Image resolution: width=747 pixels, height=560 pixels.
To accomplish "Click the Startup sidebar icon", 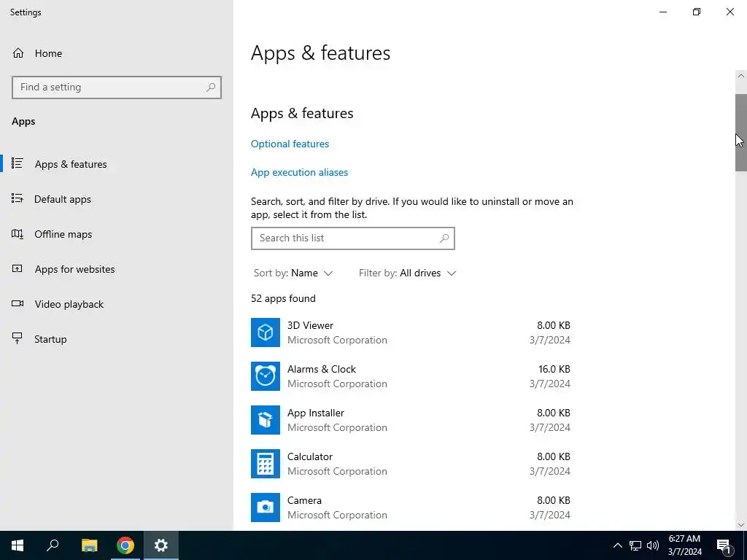I will [18, 338].
